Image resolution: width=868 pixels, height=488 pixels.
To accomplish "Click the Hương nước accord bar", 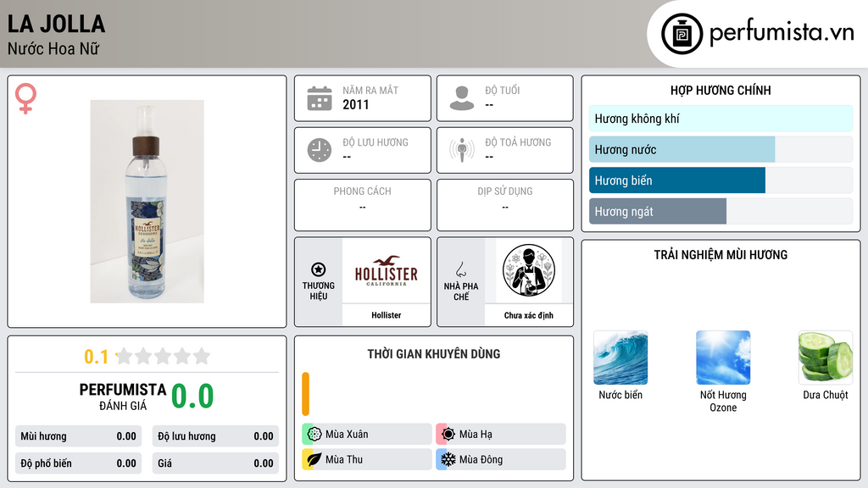I will (721, 149).
